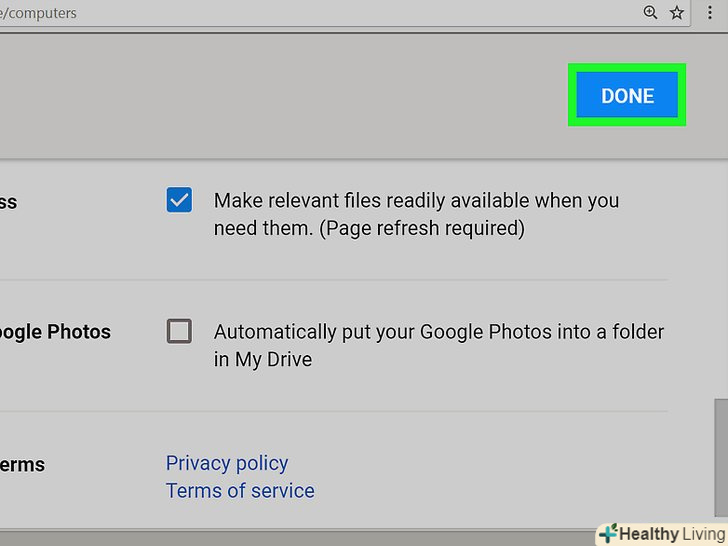728x546 pixels.
Task: Open the Terms of service link
Action: pos(240,491)
